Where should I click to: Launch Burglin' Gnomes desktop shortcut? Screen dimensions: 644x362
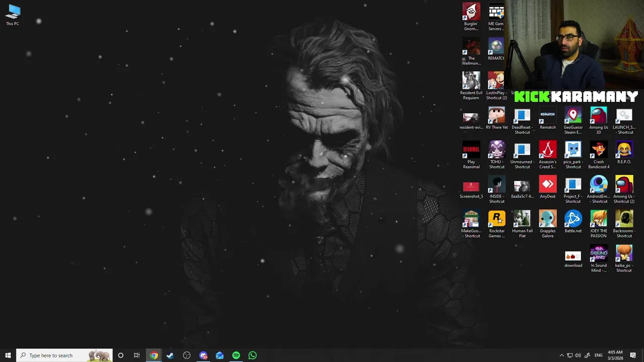click(x=471, y=17)
